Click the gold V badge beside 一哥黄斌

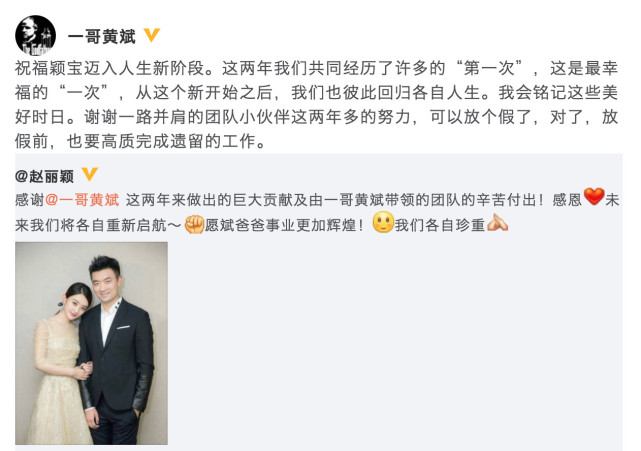pos(152,35)
